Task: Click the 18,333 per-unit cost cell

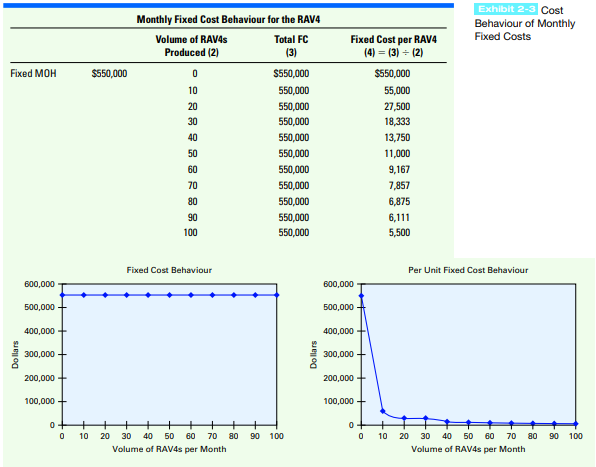Action: coord(397,122)
